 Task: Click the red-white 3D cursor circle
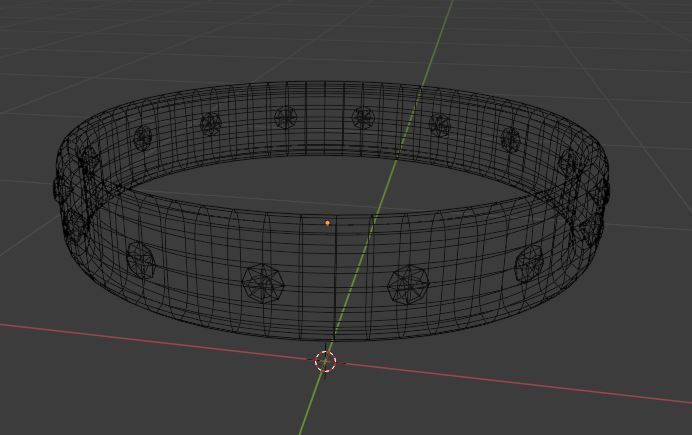point(325,361)
